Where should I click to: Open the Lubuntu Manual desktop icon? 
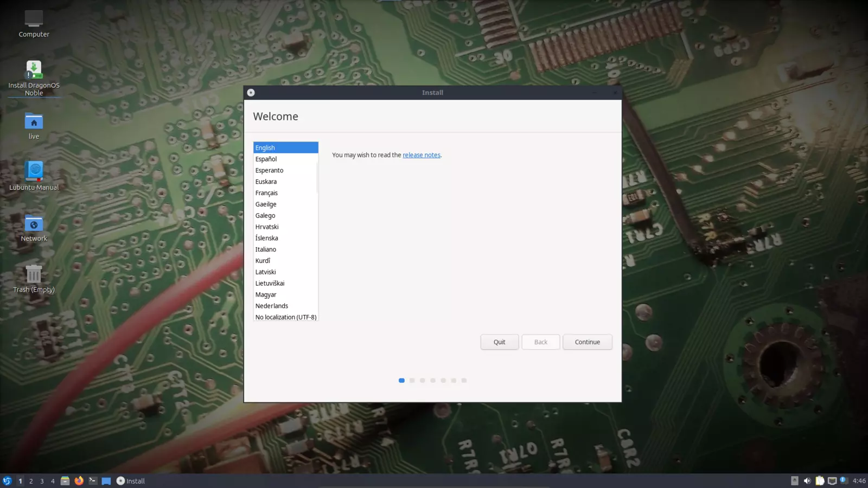click(34, 176)
